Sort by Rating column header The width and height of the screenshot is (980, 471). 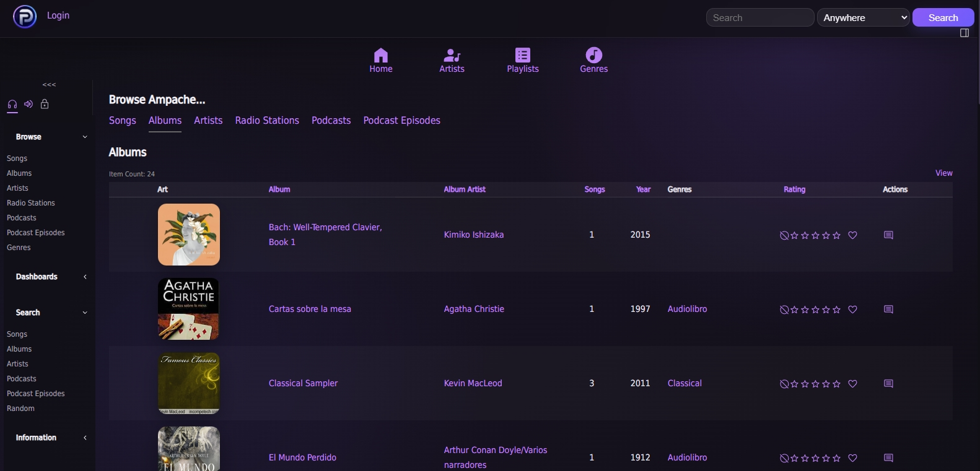click(794, 189)
